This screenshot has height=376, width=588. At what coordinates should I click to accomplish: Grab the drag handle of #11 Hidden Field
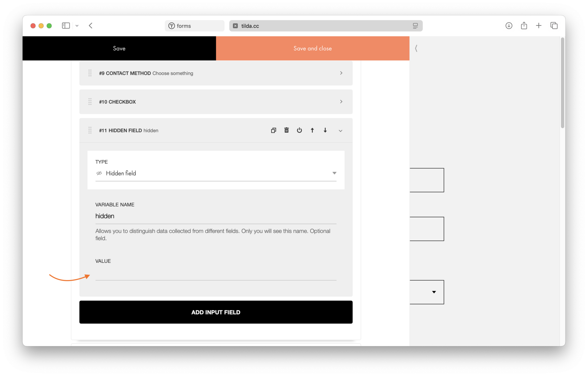(x=90, y=130)
